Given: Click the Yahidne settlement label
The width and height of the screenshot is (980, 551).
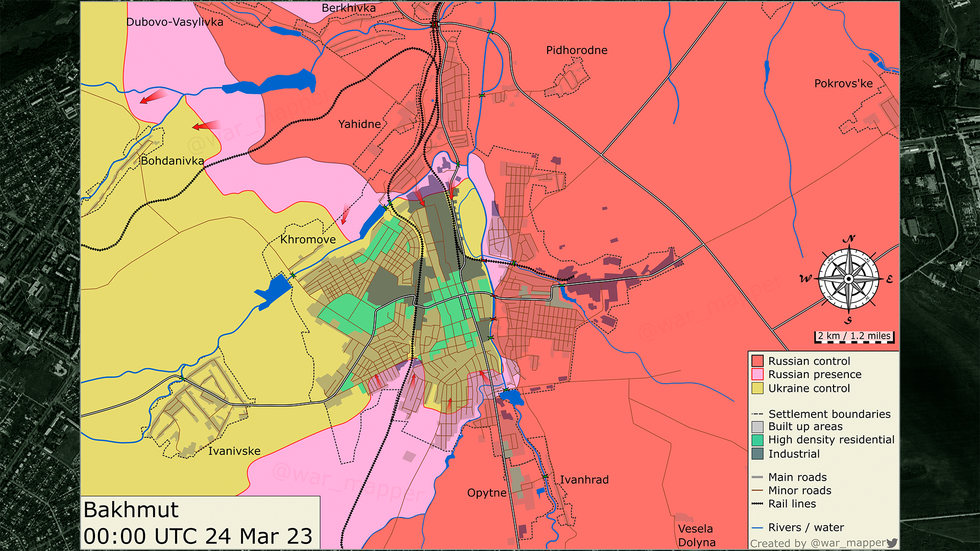Looking at the screenshot, I should click(359, 124).
